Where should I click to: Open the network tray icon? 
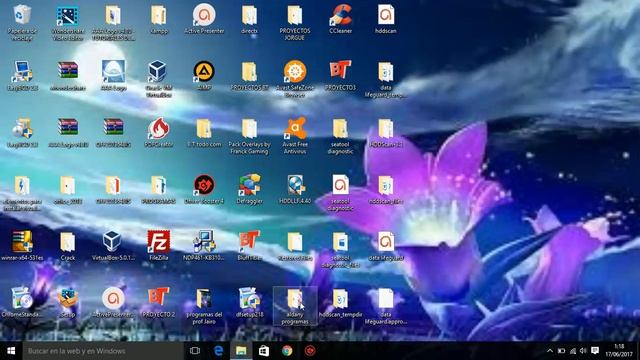(573, 351)
